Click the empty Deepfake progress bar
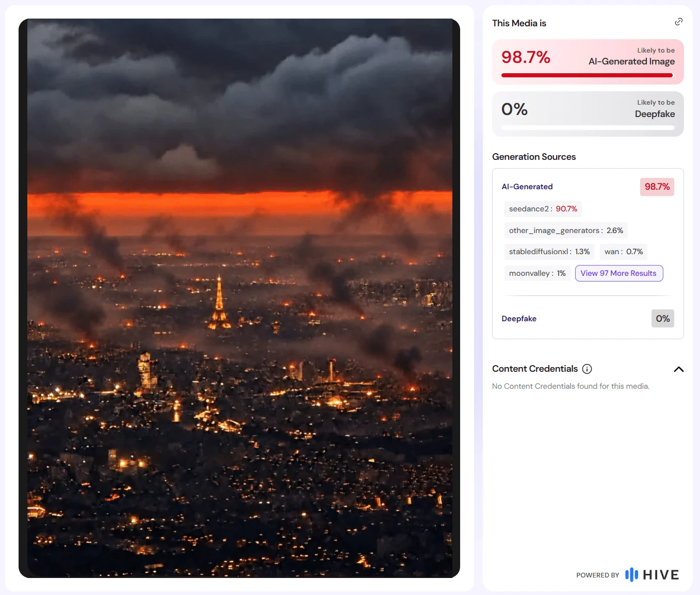The height and width of the screenshot is (595, 700). coord(588,127)
